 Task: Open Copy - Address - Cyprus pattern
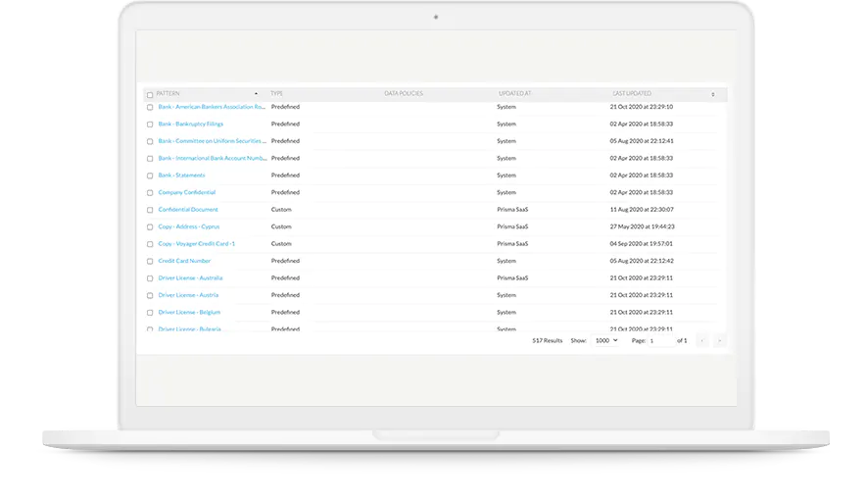coord(189,226)
